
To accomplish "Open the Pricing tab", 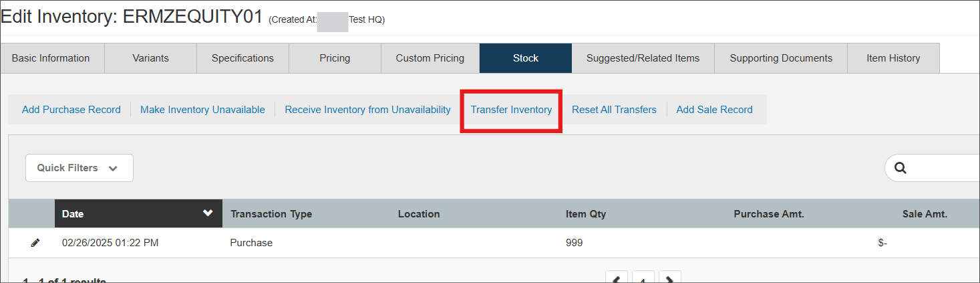I will point(335,58).
